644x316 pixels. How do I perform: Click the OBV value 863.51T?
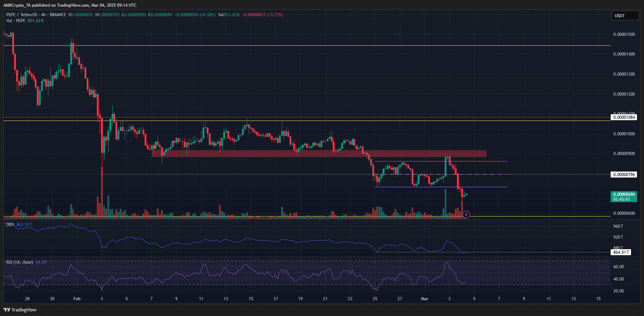click(x=24, y=224)
